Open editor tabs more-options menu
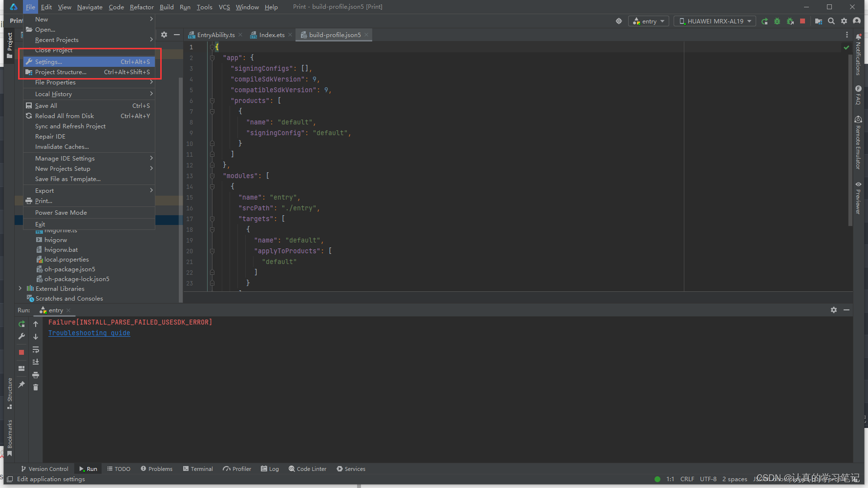Viewport: 868px width, 488px height. point(847,35)
